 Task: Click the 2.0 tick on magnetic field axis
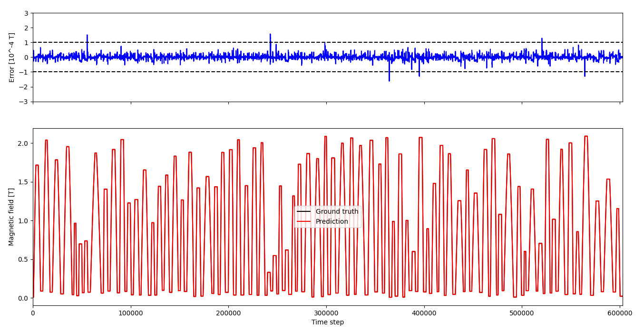tap(22, 143)
